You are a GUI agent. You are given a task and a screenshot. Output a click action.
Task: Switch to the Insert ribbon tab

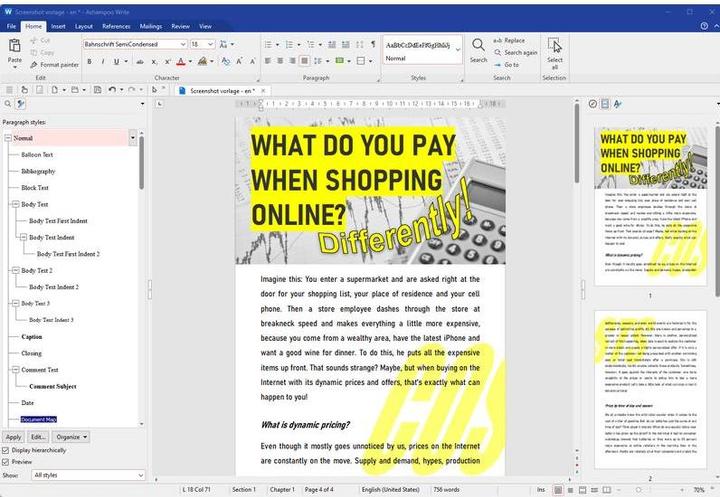point(58,26)
